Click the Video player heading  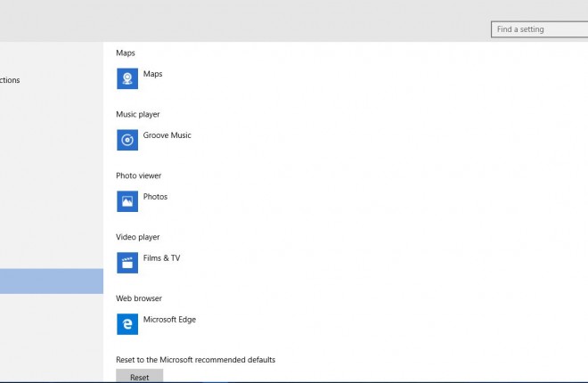click(137, 237)
